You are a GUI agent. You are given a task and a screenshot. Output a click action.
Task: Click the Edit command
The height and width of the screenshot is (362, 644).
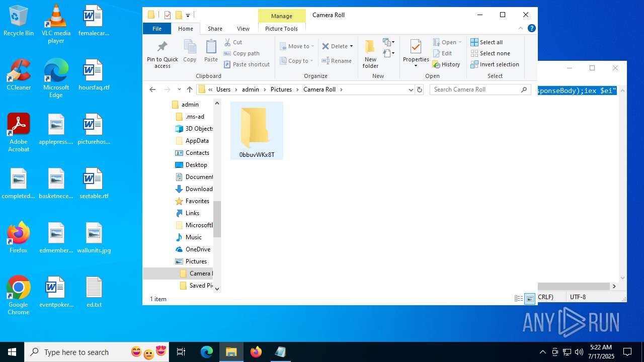(x=442, y=53)
